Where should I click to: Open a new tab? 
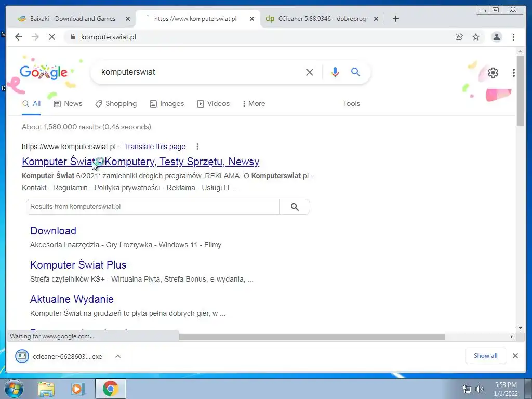click(395, 19)
